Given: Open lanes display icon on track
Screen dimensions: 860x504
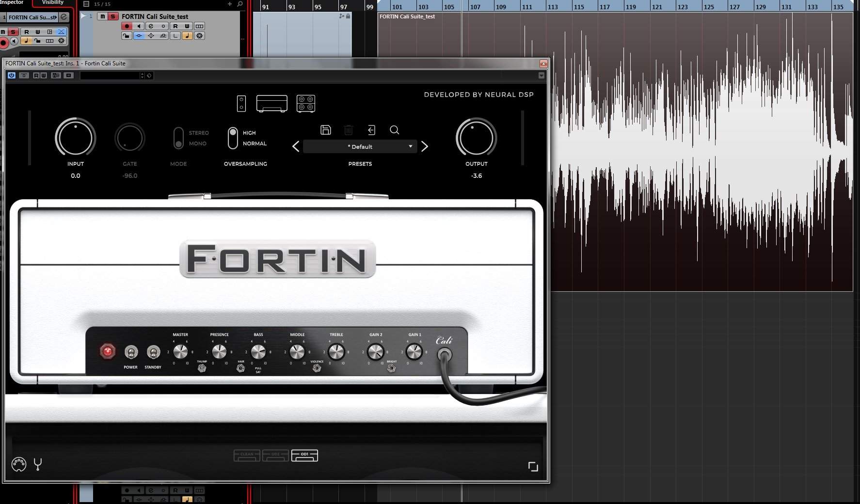Looking at the screenshot, I should [199, 26].
